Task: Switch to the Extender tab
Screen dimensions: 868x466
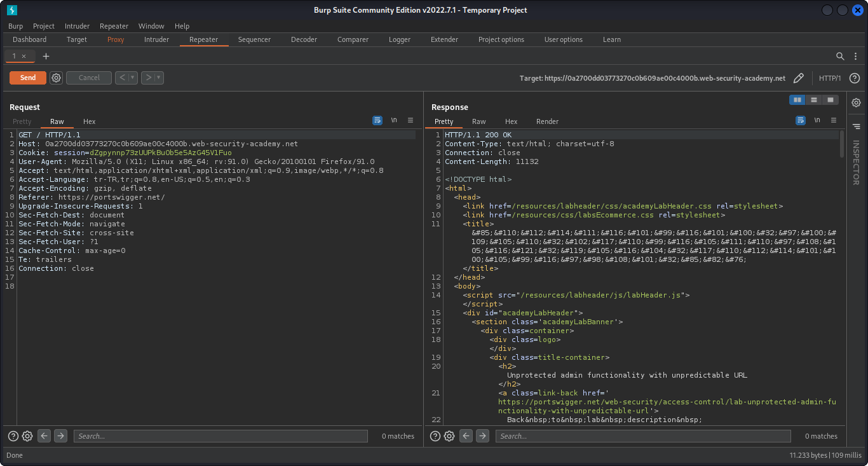Action: tap(444, 39)
